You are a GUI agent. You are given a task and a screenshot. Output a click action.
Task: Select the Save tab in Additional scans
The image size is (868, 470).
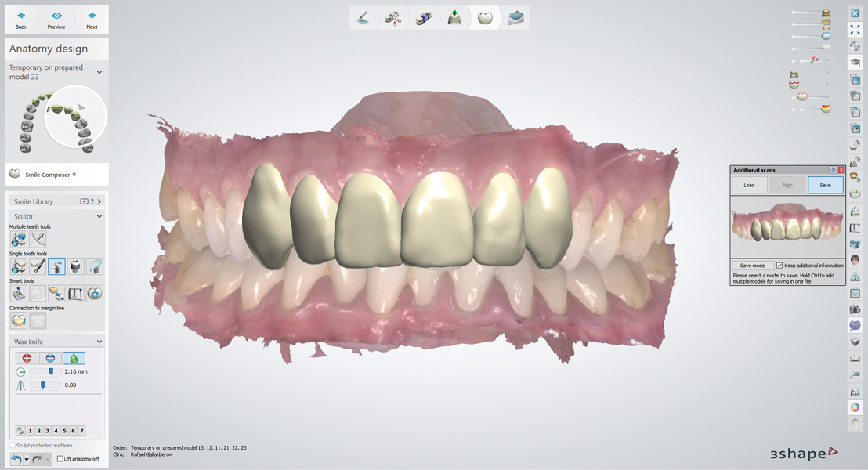[825, 185]
